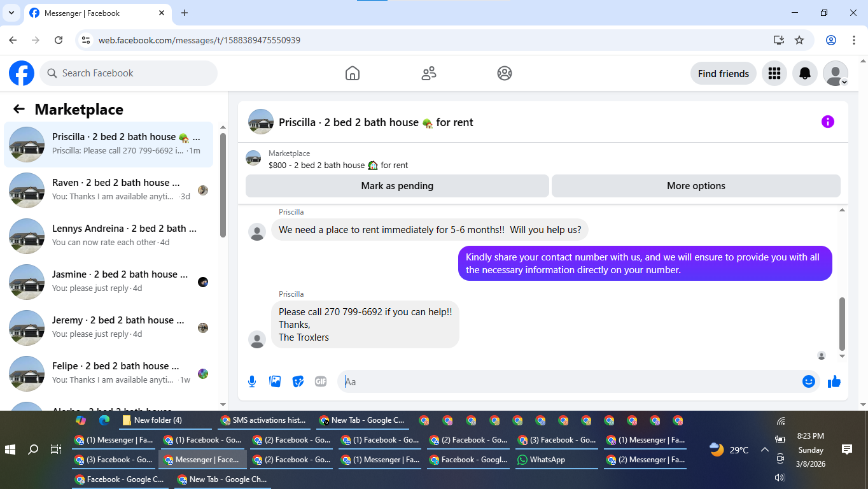Open the weather widget showing 29°C
The width and height of the screenshot is (868, 489).
[x=729, y=450]
